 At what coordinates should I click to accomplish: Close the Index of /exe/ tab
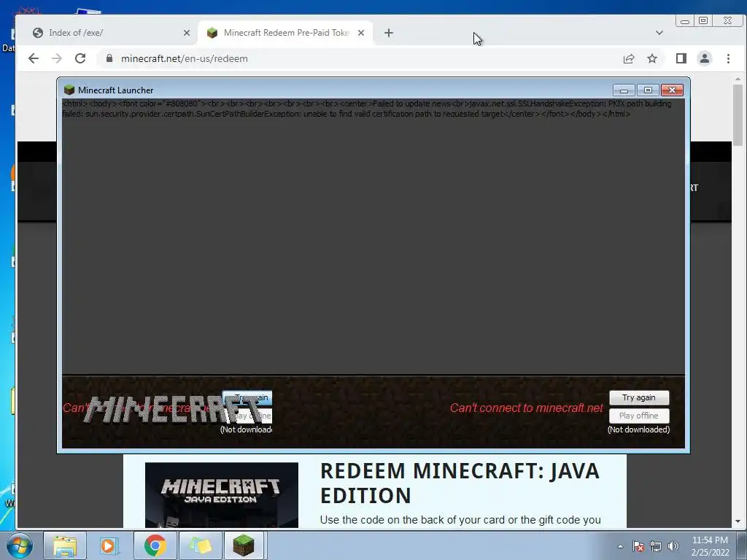(187, 33)
